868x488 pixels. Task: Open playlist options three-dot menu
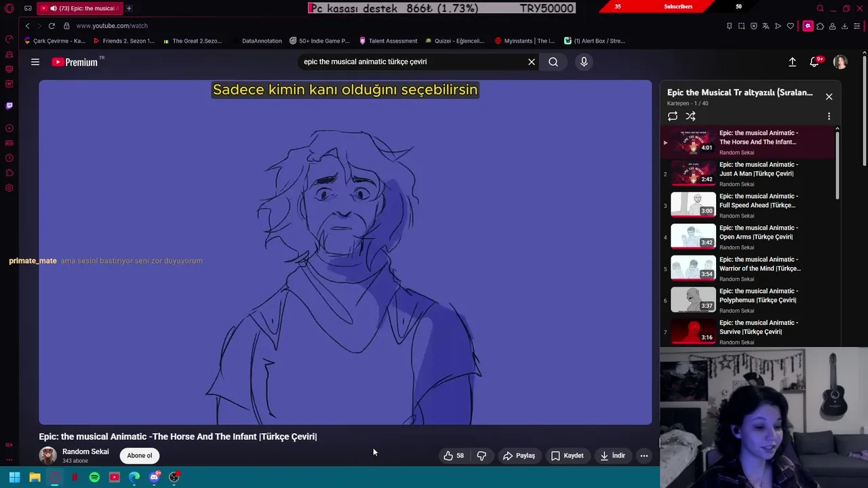[829, 117]
